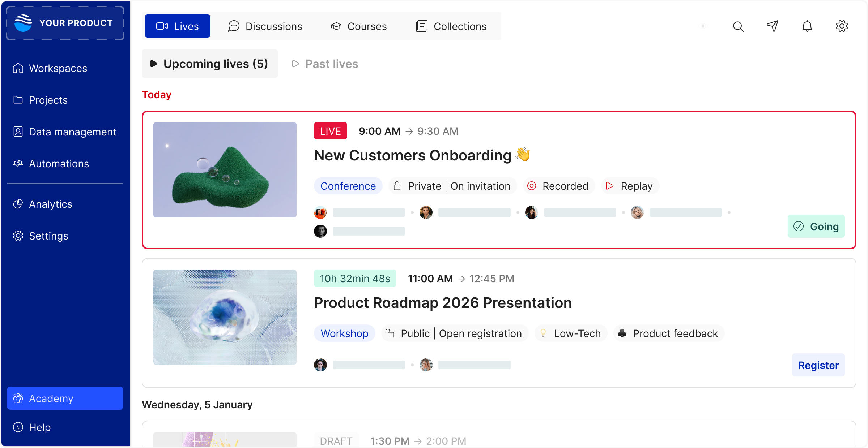Viewport: 868px width, 448px height.
Task: Open notifications bell icon
Action: tap(807, 26)
